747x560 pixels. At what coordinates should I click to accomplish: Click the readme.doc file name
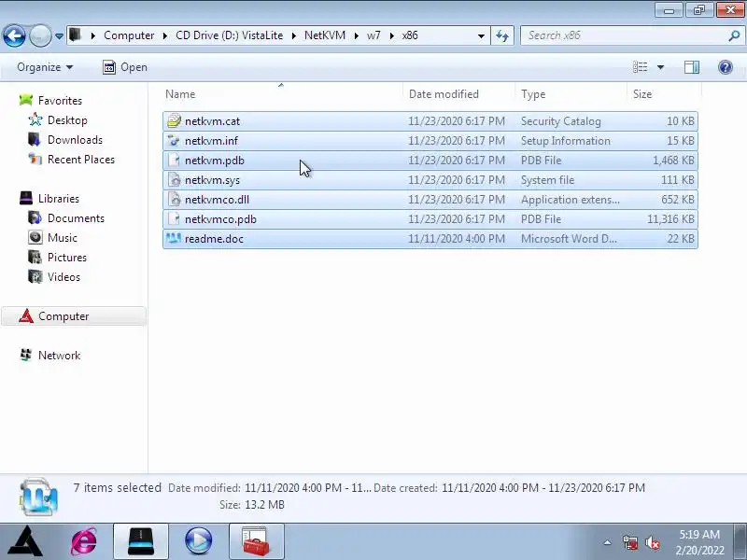(x=214, y=239)
